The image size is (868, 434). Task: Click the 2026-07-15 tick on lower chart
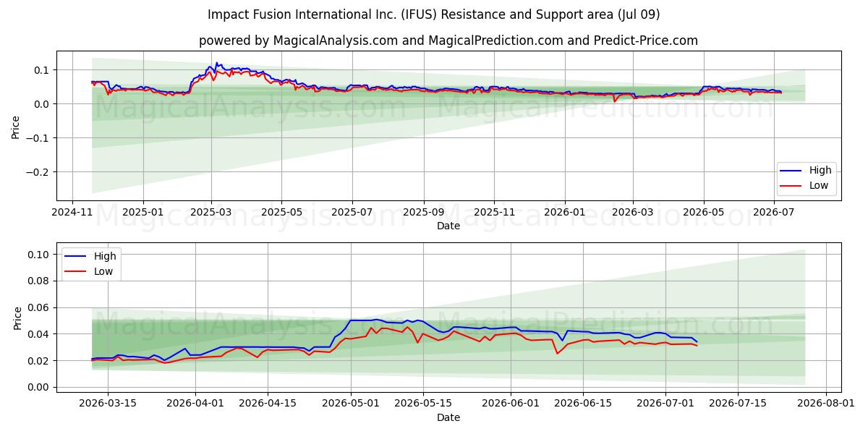[x=739, y=404]
